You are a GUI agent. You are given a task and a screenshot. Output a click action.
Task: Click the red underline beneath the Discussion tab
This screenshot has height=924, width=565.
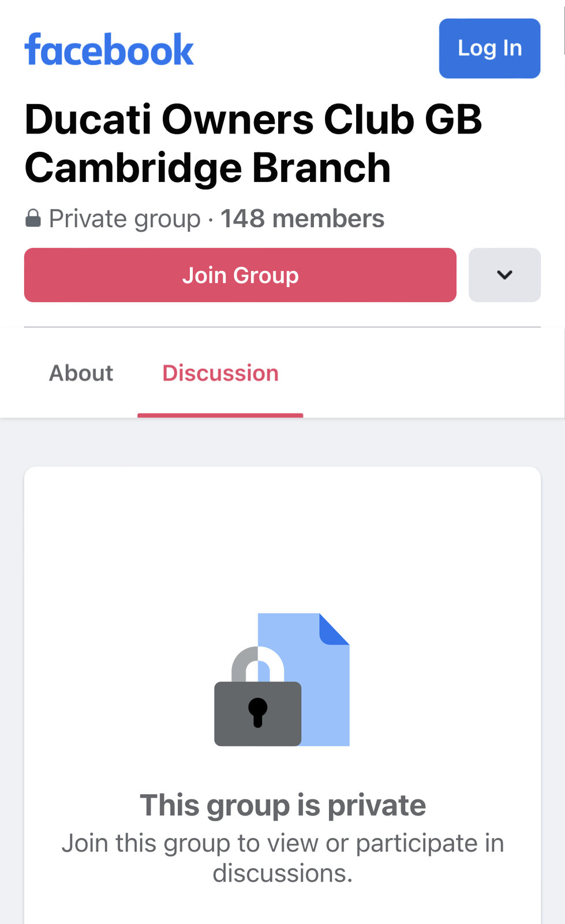(x=220, y=415)
